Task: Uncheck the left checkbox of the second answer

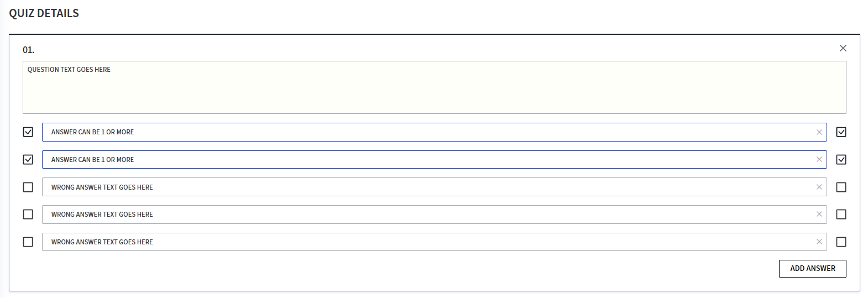Action: pos(28,159)
